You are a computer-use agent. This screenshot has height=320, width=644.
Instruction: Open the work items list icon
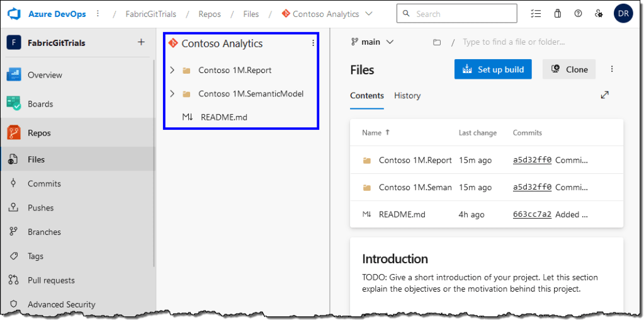click(x=536, y=14)
